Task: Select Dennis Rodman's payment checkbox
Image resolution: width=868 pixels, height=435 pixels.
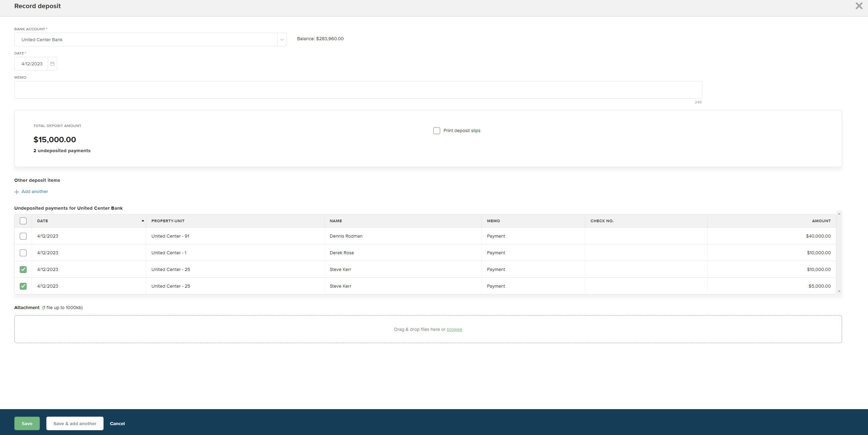Action: 23,236
